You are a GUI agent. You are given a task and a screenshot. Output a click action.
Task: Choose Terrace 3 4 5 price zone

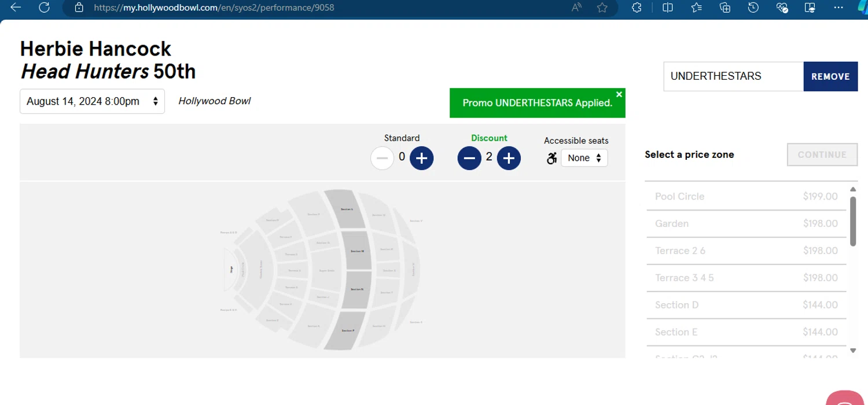[x=745, y=278]
